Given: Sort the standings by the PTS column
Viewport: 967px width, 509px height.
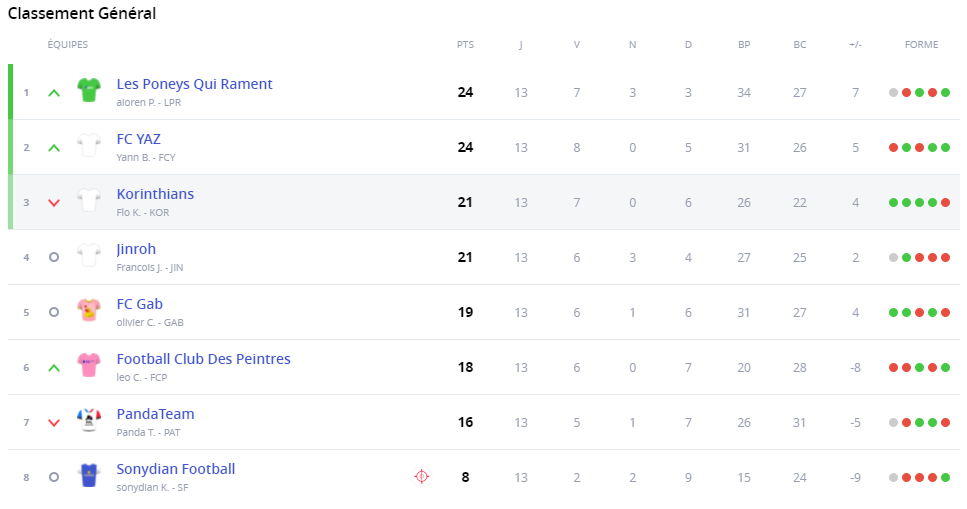Looking at the screenshot, I should (465, 45).
